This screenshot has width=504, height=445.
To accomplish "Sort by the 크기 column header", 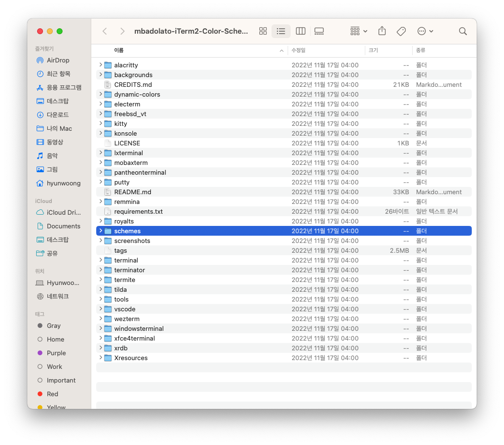I will click(x=389, y=50).
